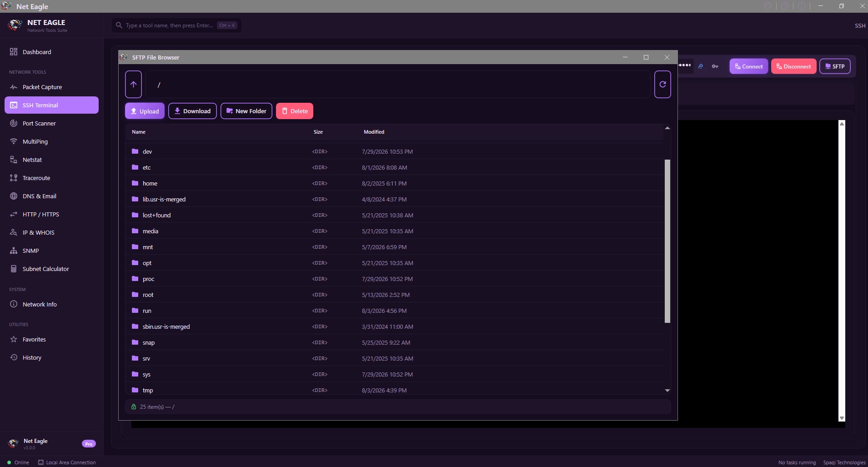The image size is (868, 467).
Task: Click the SNMP hierarchy icon
Action: 14,251
